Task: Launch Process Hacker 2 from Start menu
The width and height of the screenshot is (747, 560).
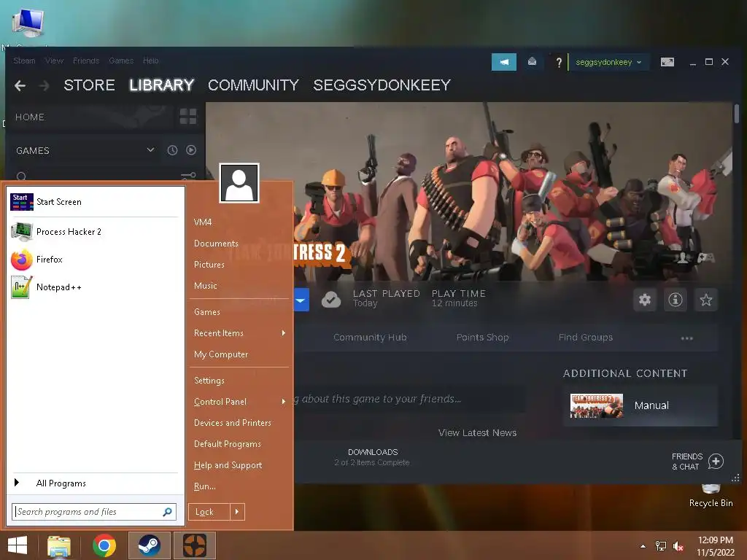Action: [x=94, y=231]
